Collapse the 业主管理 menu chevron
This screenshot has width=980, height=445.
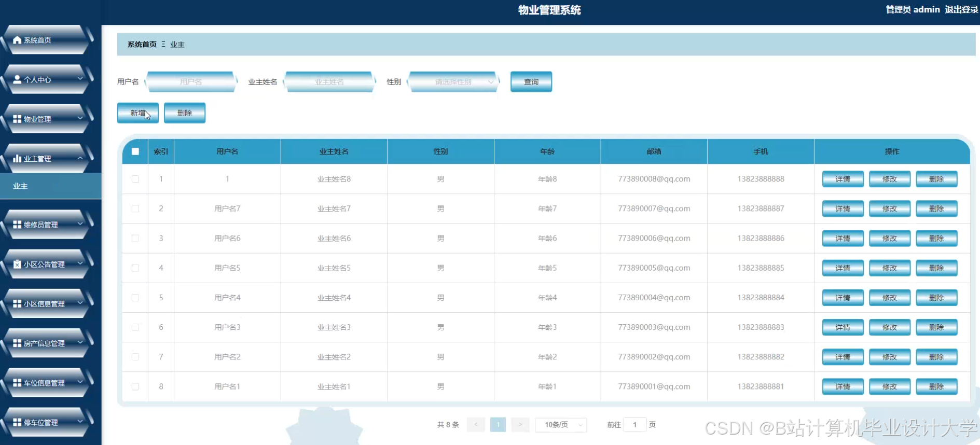(80, 158)
